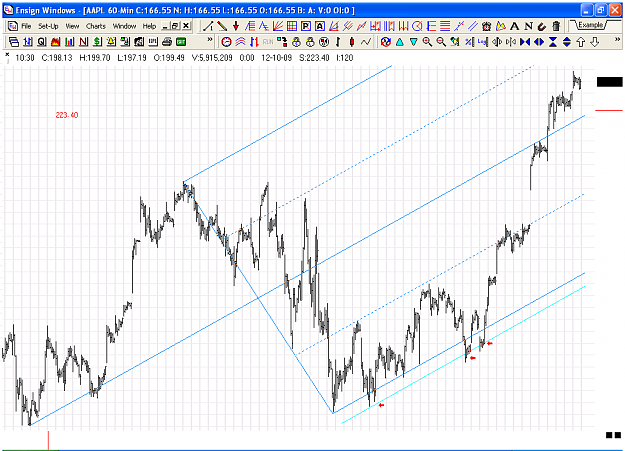The height and width of the screenshot is (451, 625).
Task: Select the letter N note tool
Action: point(529,26)
